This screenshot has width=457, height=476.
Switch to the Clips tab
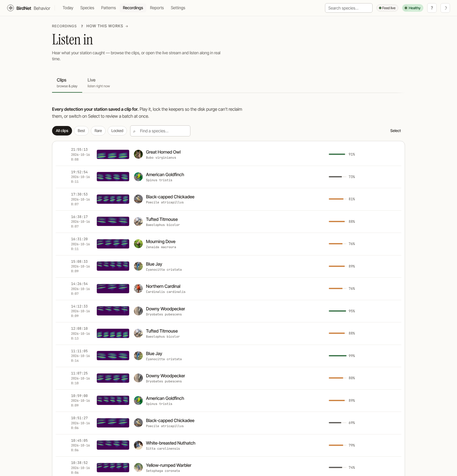click(67, 83)
